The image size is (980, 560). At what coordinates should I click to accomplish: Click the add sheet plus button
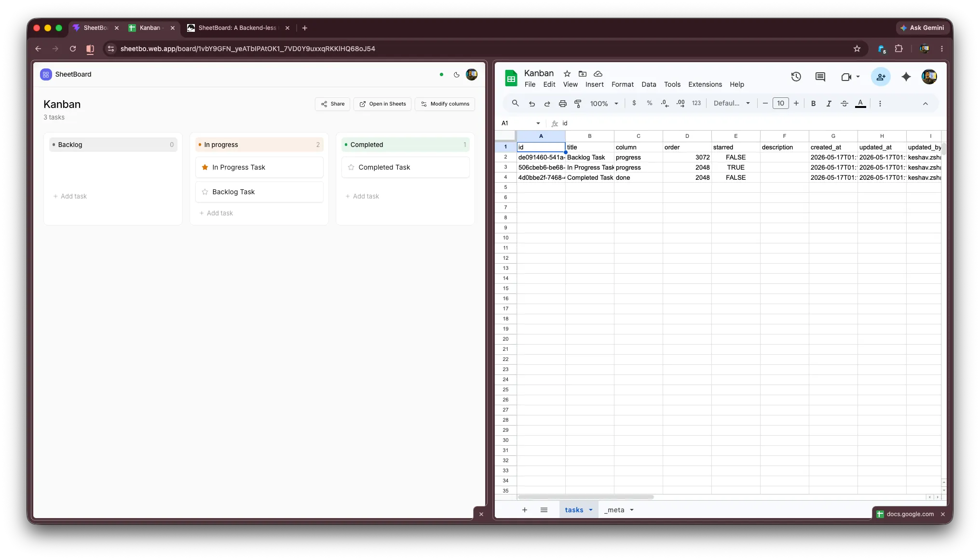pos(524,510)
